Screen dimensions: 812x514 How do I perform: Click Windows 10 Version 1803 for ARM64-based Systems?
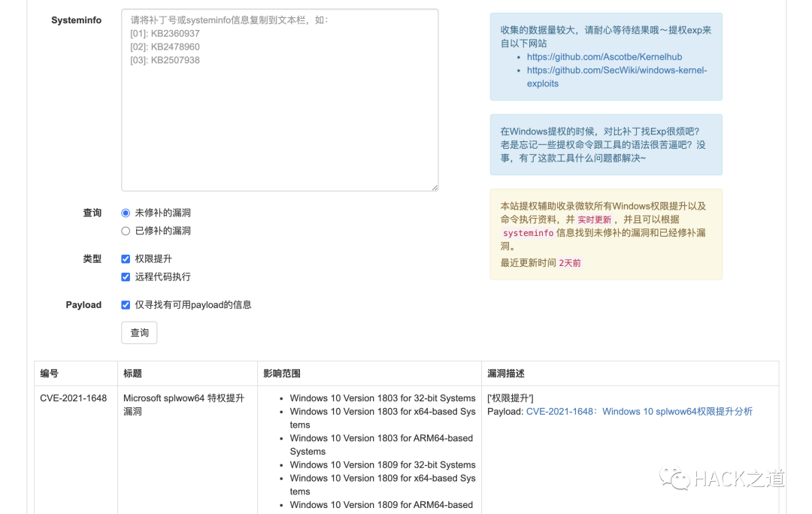(x=382, y=445)
